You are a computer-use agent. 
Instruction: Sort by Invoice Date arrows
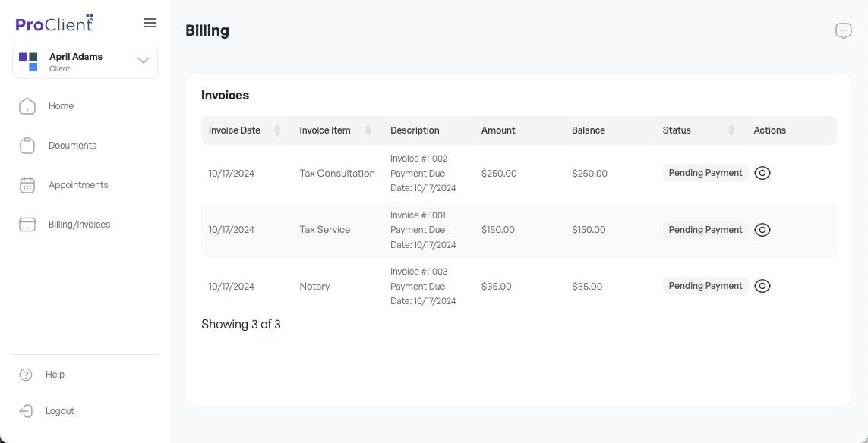277,130
